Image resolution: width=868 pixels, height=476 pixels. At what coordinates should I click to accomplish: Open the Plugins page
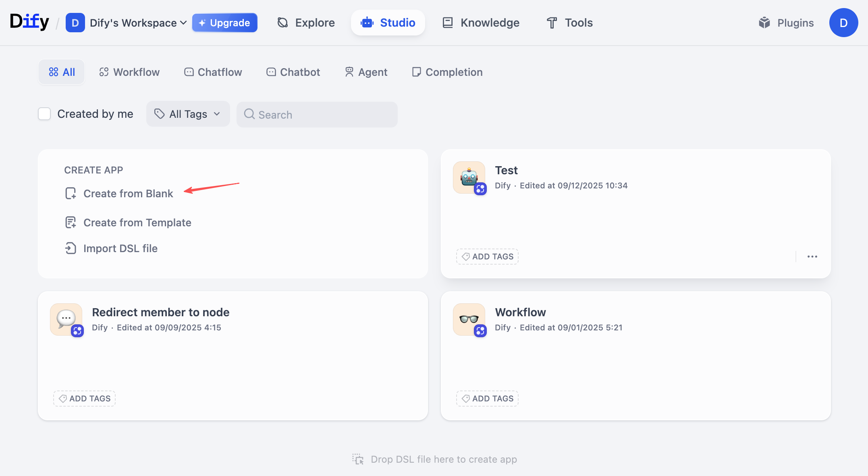point(786,23)
